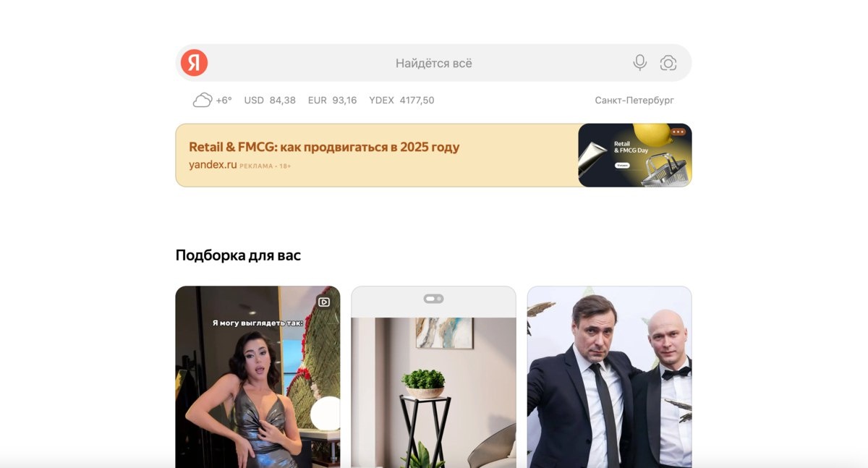Open the plant stand interior card

click(433, 377)
